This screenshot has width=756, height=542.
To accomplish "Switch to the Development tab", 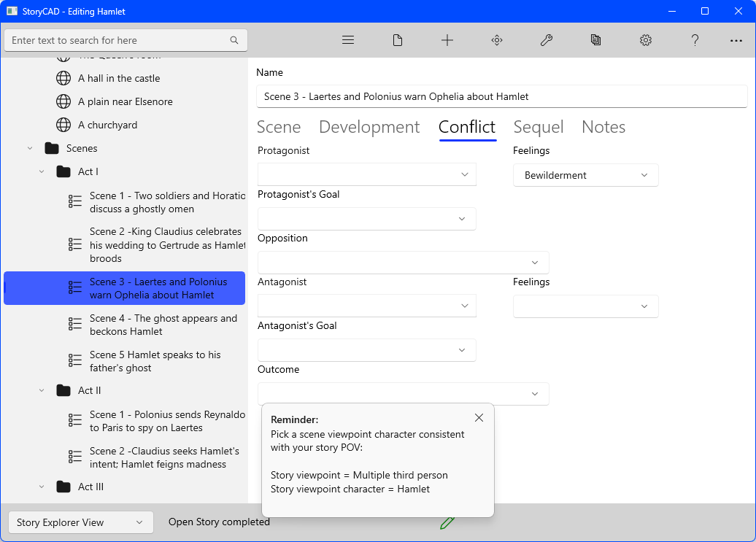I will 369,127.
